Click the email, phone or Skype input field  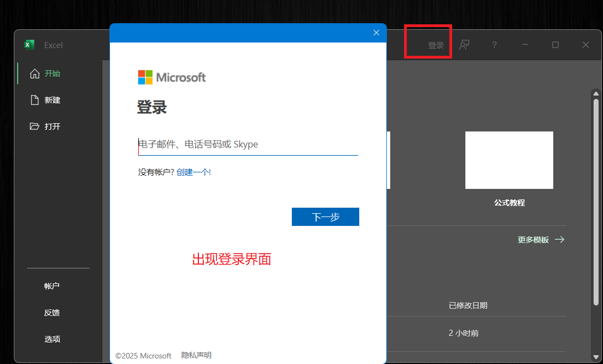(x=248, y=145)
